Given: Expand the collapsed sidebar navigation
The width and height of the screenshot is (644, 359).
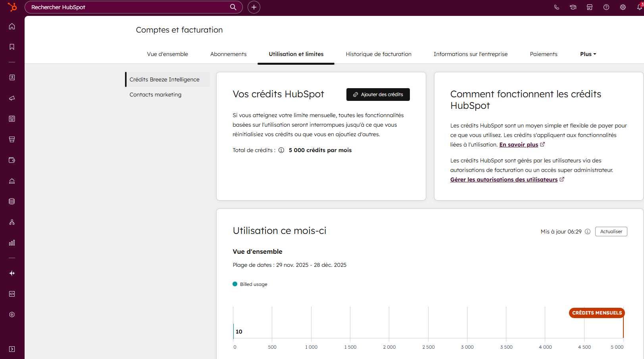Looking at the screenshot, I should (12, 349).
